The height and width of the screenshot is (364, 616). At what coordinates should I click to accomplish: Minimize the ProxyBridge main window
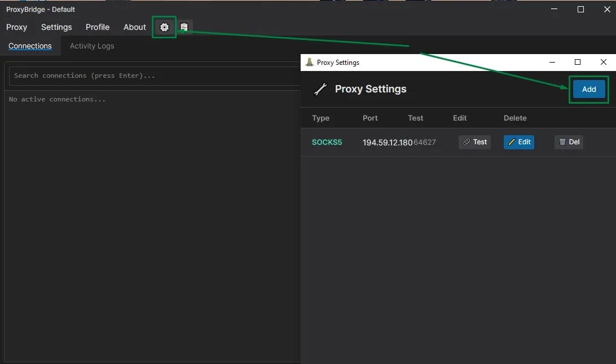click(x=555, y=9)
